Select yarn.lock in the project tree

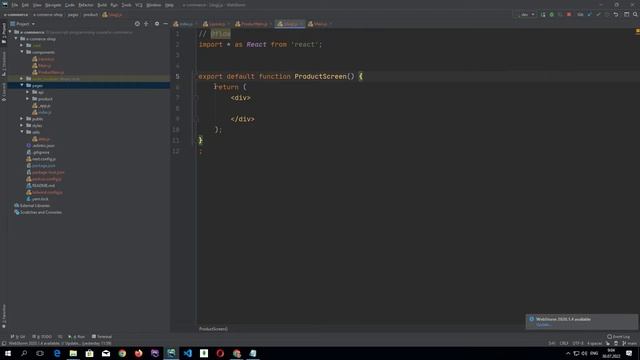40,199
